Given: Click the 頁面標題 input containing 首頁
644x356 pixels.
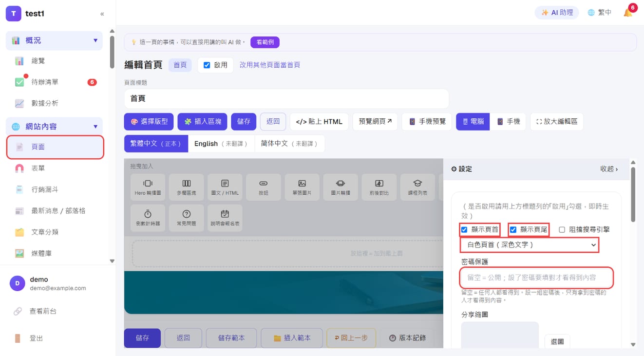Looking at the screenshot, I should pos(286,98).
